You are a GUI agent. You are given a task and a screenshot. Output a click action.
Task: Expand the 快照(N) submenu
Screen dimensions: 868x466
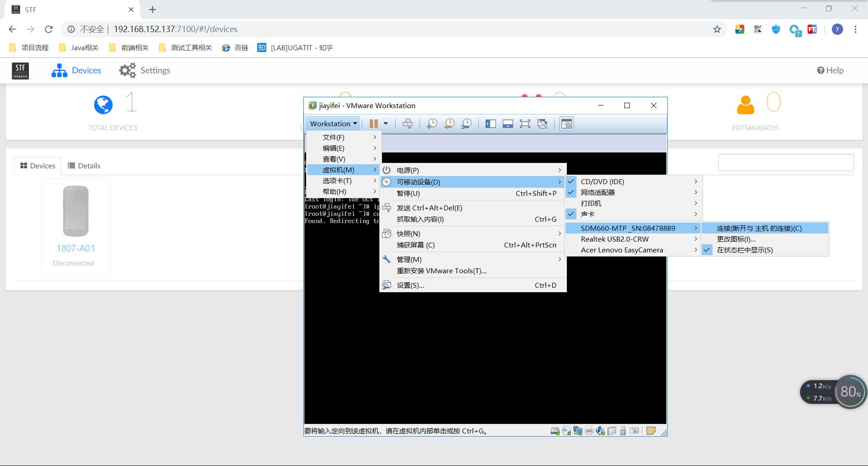coord(473,233)
